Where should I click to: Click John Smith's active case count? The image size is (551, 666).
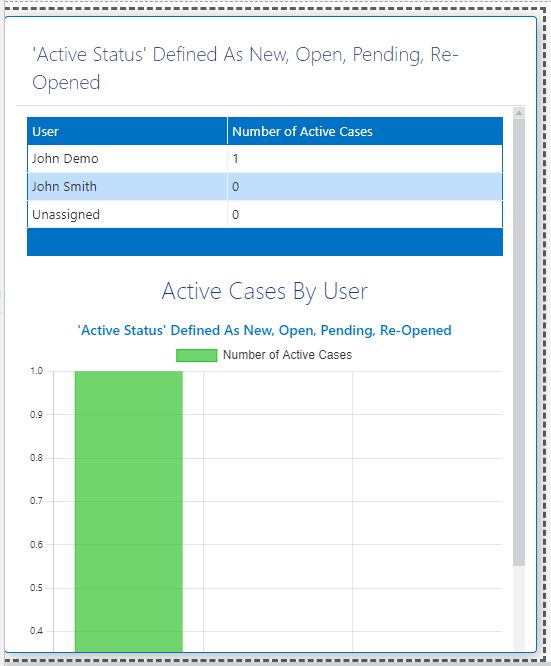click(235, 186)
